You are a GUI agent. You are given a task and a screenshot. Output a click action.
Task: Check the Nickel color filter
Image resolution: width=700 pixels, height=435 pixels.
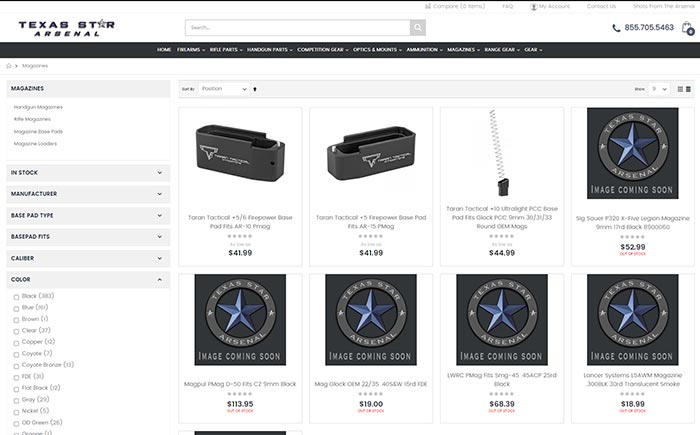[x=17, y=412]
